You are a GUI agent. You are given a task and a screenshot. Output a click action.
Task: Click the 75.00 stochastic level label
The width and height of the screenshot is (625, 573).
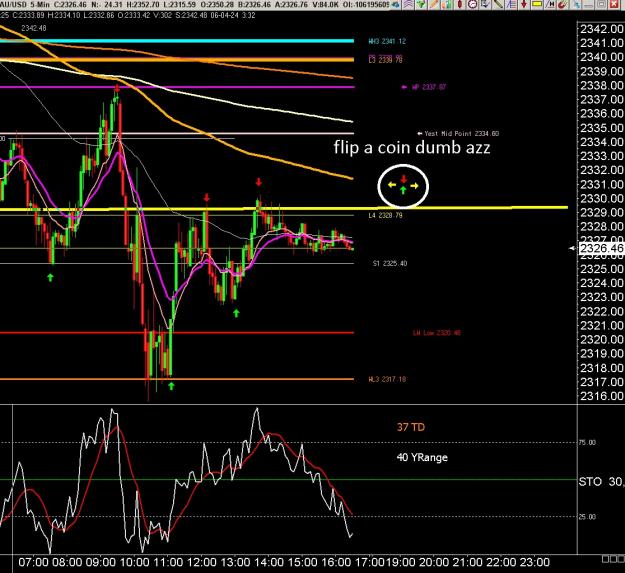pyautogui.click(x=587, y=443)
